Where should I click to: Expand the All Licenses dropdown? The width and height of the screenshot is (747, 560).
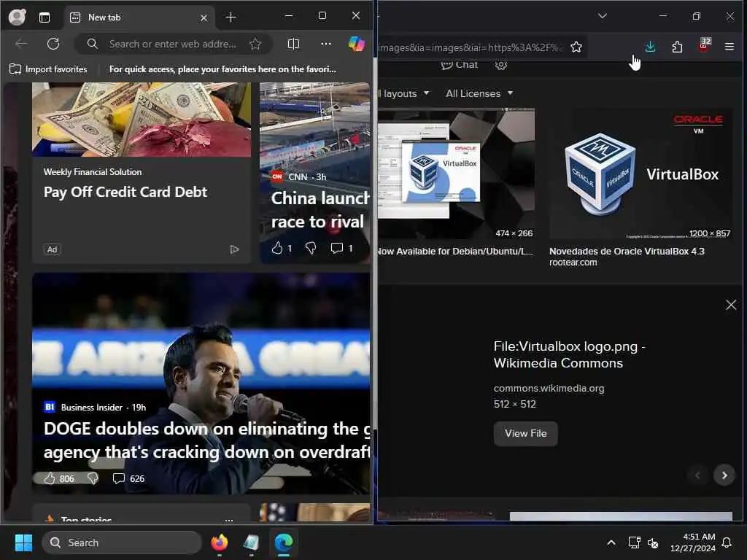coord(479,93)
